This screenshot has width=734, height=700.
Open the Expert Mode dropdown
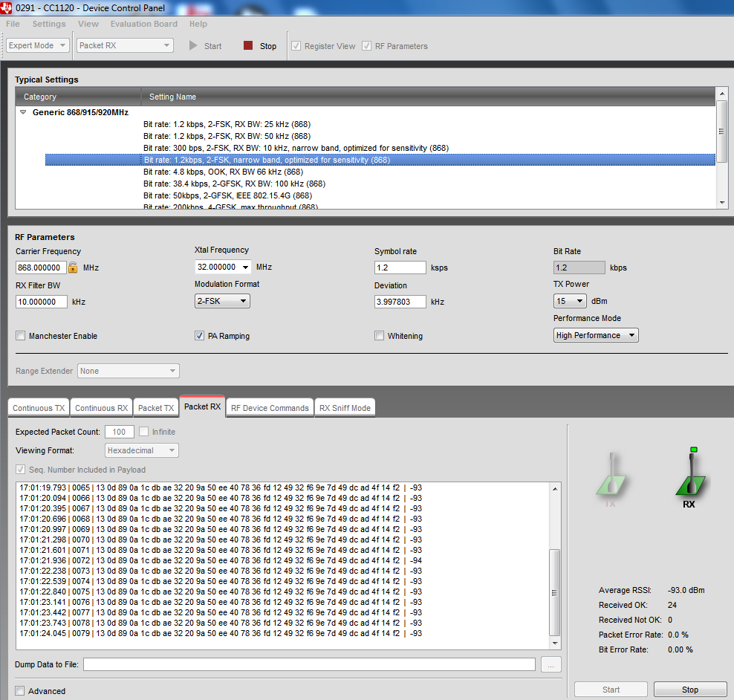click(x=38, y=45)
